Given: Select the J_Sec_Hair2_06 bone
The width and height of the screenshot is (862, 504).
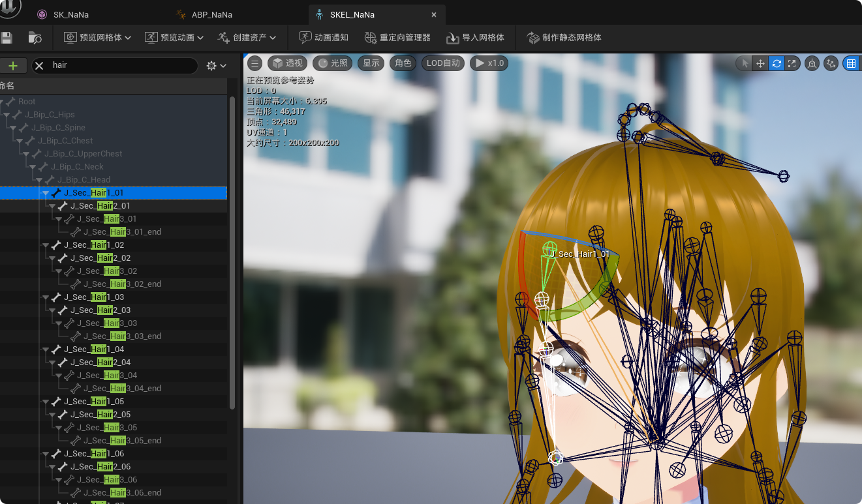Looking at the screenshot, I should (x=100, y=467).
